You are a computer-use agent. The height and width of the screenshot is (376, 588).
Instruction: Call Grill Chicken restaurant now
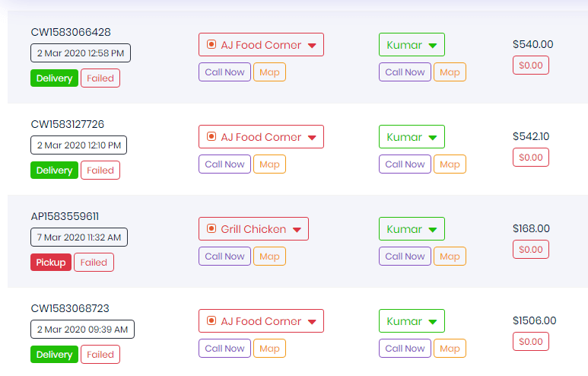[x=224, y=257]
